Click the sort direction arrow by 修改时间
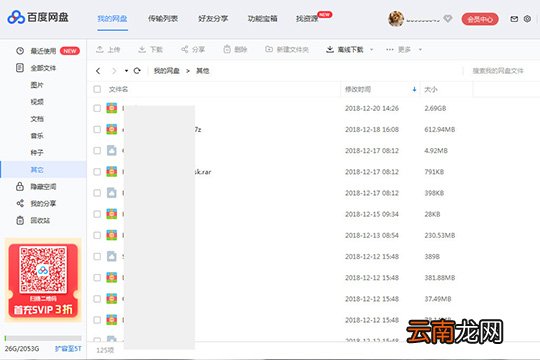This screenshot has width=540, height=360. pos(414,90)
